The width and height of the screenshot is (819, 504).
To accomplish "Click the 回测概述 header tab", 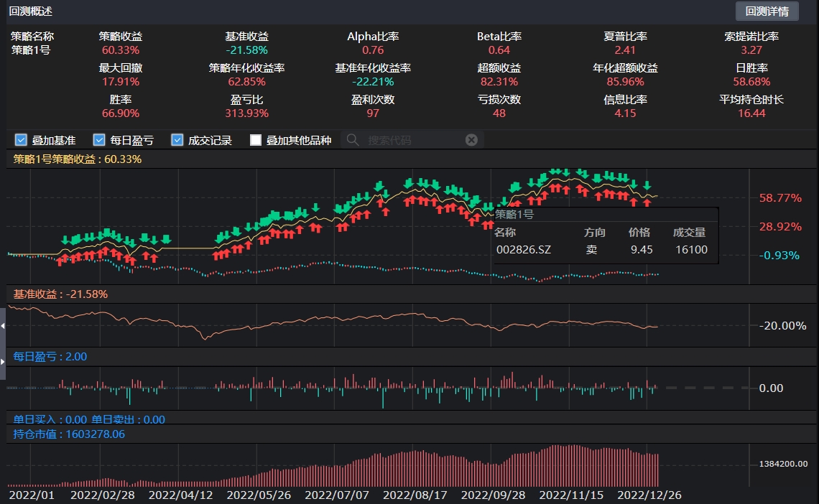I will (x=29, y=11).
